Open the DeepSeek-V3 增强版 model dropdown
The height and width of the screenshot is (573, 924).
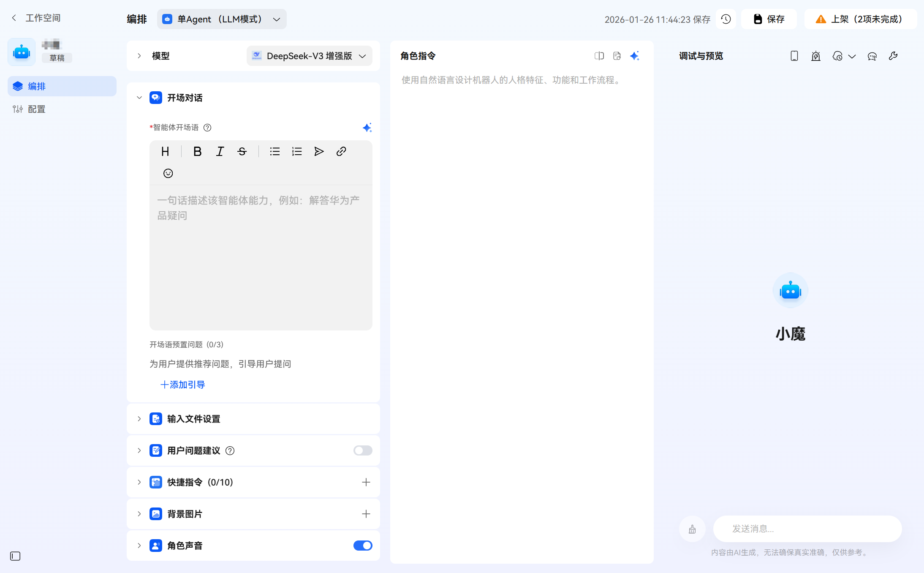click(309, 56)
